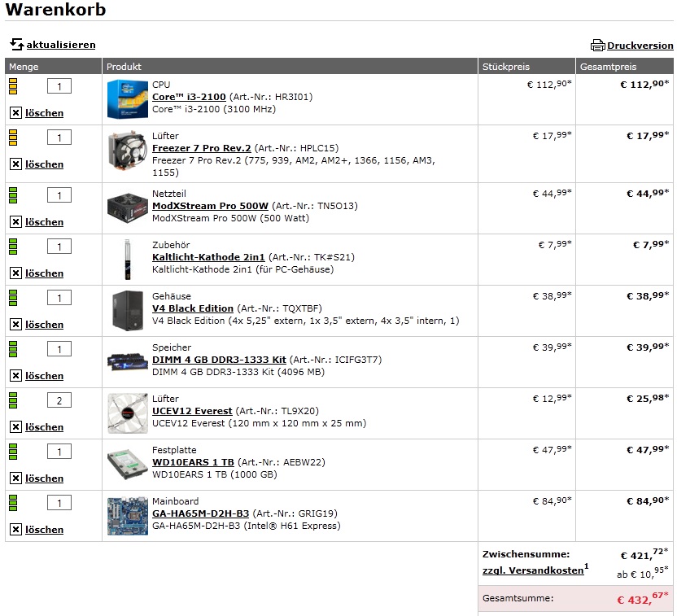
Task: Open the Core i3-2100 CPU box image
Action: [x=128, y=99]
